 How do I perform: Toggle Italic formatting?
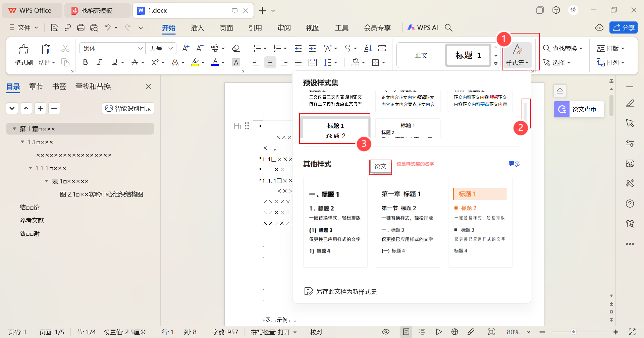[99, 62]
